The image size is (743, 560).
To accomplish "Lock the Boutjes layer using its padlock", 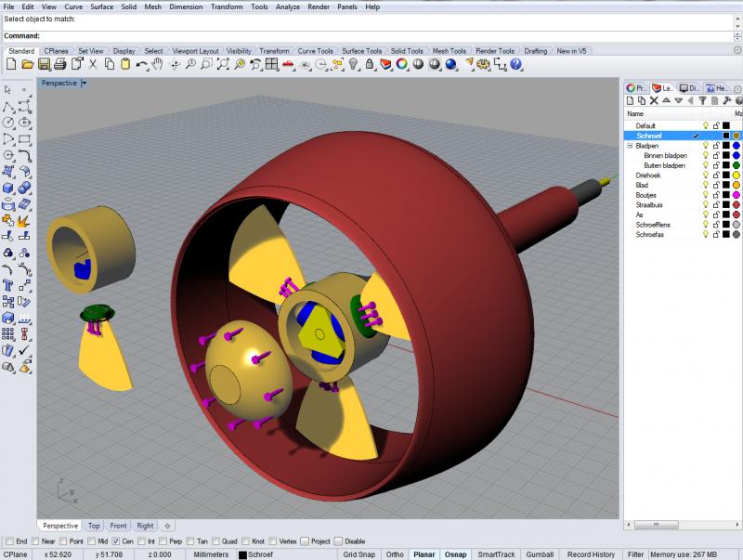I will (716, 195).
